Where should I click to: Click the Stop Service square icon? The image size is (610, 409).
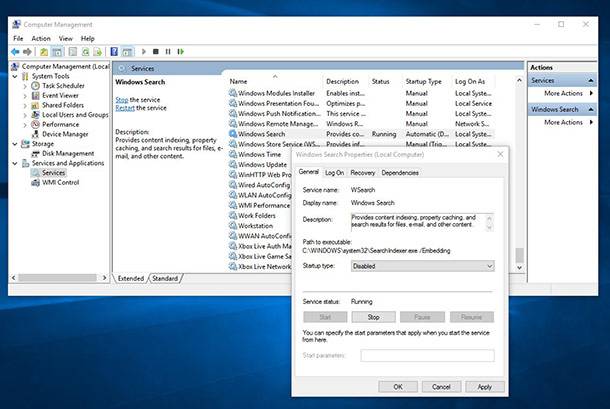pos(156,51)
